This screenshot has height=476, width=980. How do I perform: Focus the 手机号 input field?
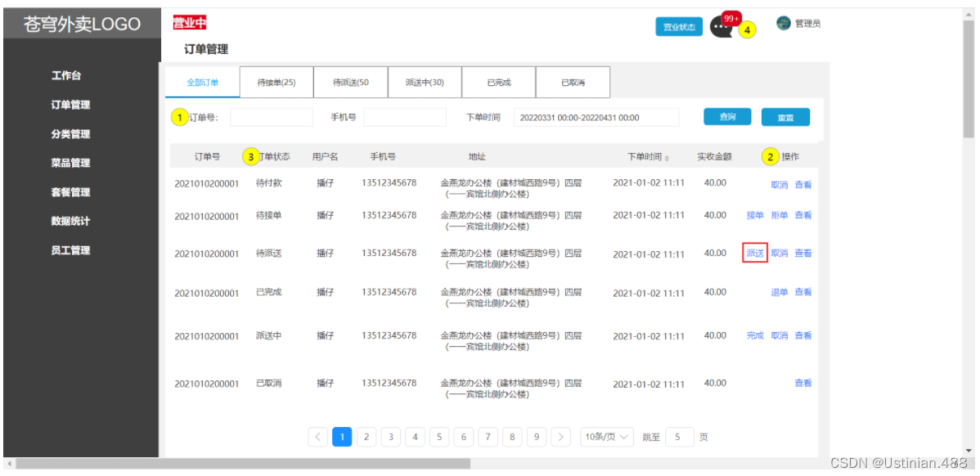[x=405, y=118]
